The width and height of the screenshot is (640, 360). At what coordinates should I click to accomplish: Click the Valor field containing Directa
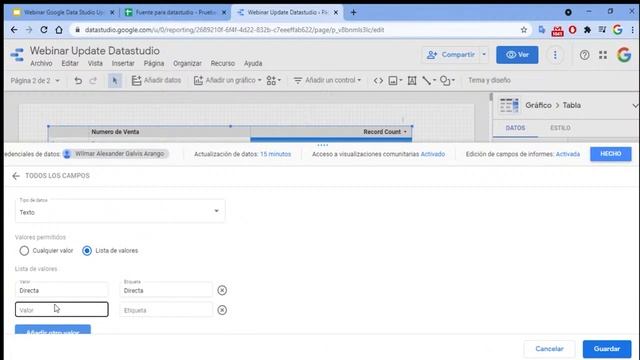[62, 290]
